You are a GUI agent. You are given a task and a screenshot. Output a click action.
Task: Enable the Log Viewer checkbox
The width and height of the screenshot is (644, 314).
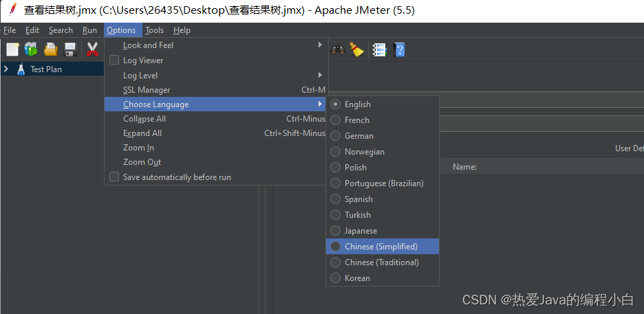(114, 60)
